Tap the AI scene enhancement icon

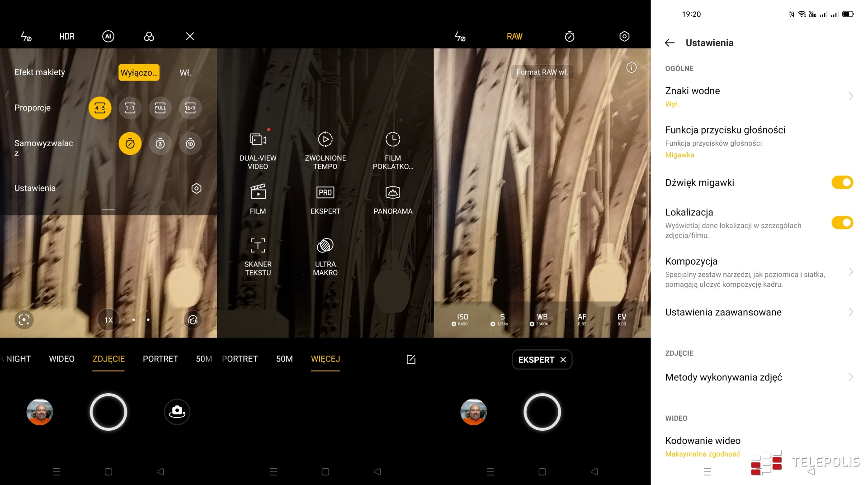108,36
